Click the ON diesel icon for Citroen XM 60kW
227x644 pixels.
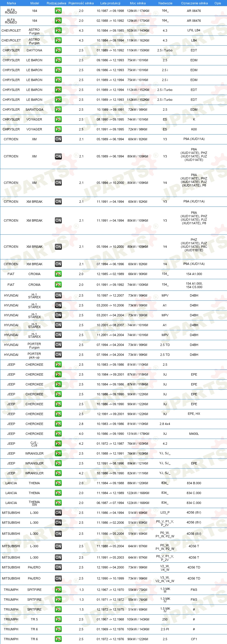click(x=58, y=139)
